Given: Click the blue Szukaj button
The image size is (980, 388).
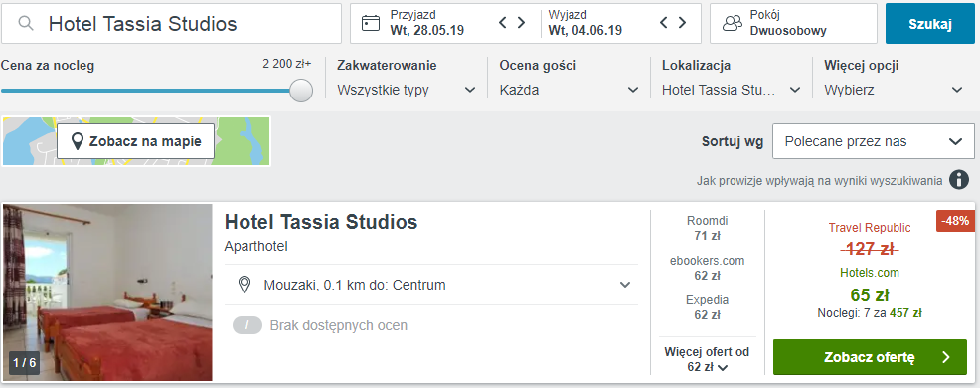Looking at the screenshot, I should (x=930, y=24).
